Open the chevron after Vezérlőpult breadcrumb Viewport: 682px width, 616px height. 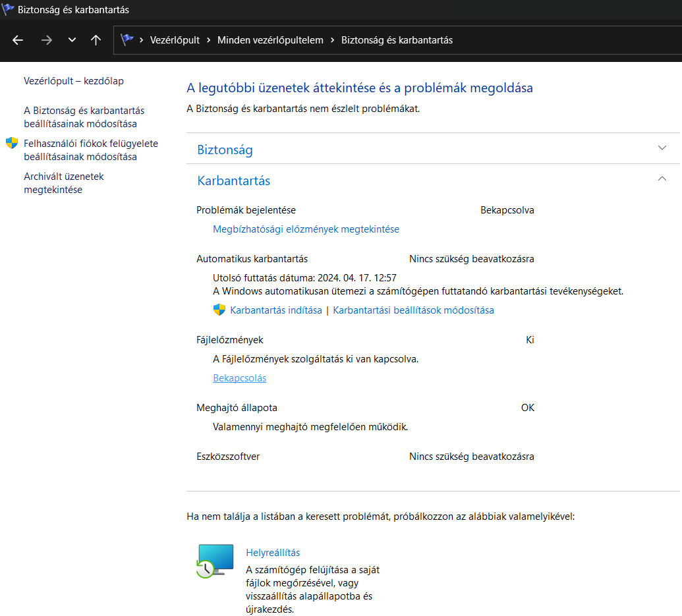tap(209, 40)
